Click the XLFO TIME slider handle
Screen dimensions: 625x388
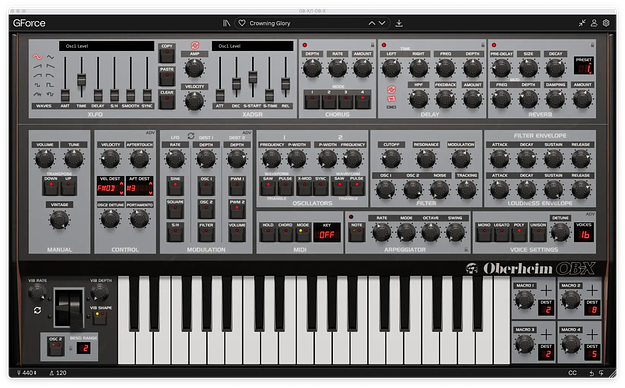pyautogui.click(x=81, y=80)
